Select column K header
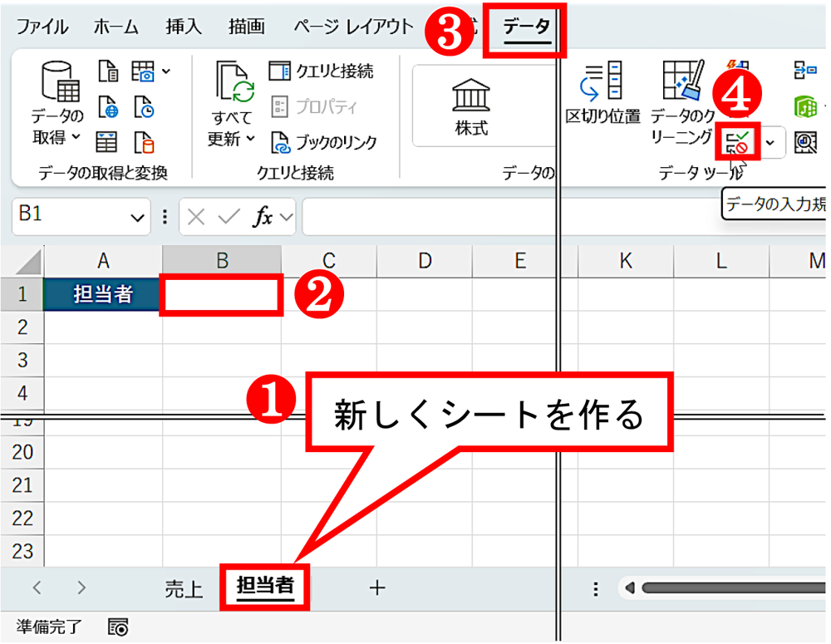The height and width of the screenshot is (644, 831). point(626,261)
